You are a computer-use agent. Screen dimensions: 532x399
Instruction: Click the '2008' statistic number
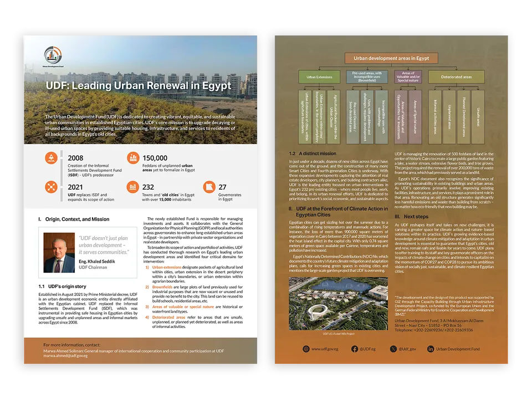[x=75, y=158]
